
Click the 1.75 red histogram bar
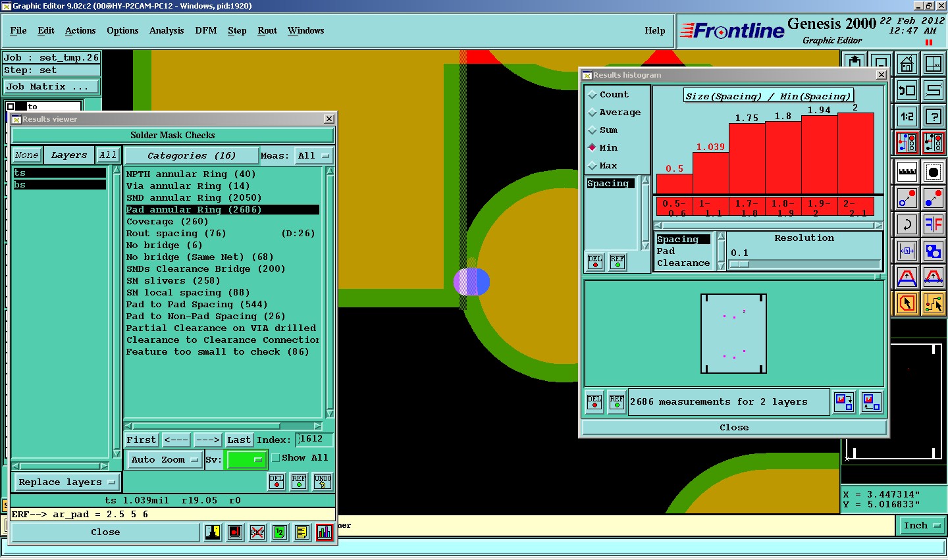pyautogui.click(x=747, y=158)
